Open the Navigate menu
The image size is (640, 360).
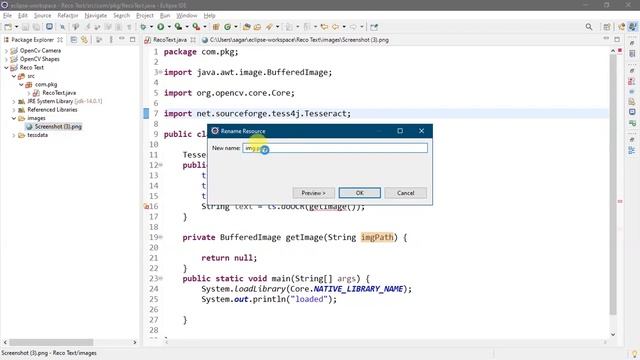96,16
